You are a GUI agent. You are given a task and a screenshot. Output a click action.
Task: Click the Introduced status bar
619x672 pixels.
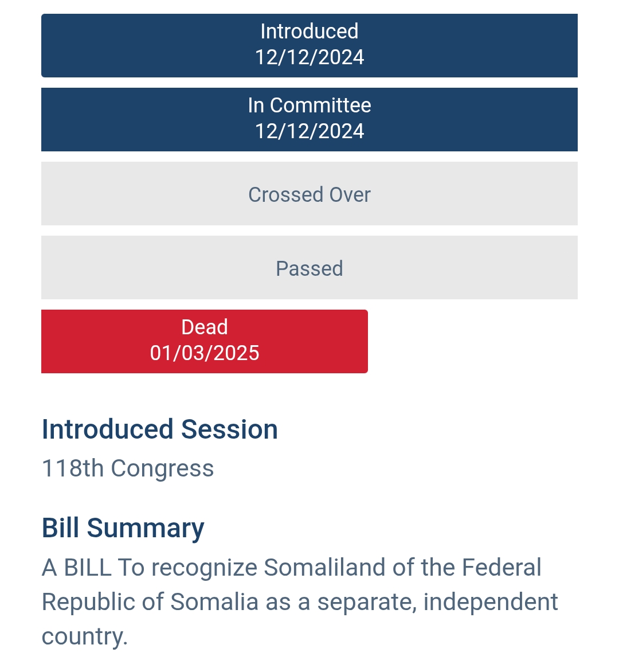click(309, 45)
